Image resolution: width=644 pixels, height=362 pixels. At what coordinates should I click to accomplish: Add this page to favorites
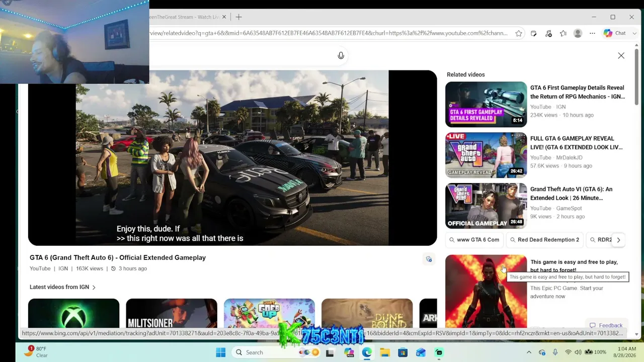click(x=519, y=33)
